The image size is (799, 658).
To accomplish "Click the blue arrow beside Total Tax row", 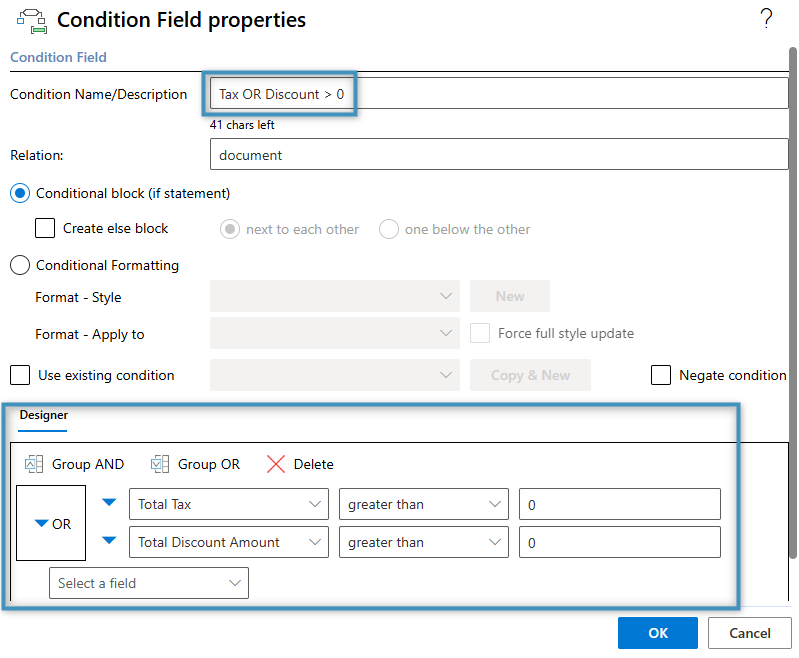I will [x=110, y=503].
